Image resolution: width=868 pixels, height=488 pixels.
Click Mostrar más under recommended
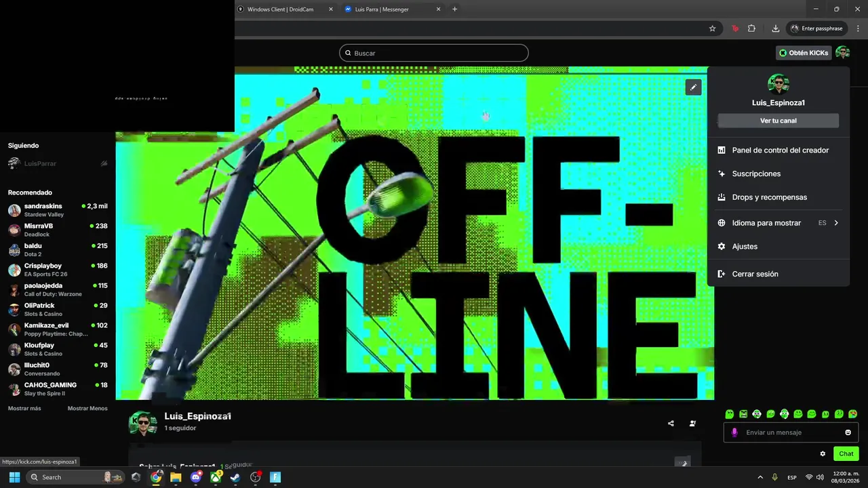click(24, 409)
